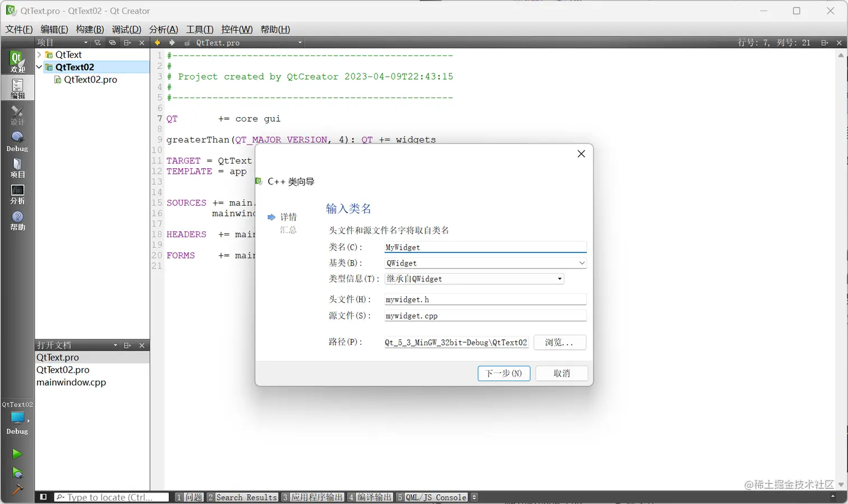Screen dimensions: 848x504
Task: Open the 文件 (File) menu
Action: coord(19,29)
